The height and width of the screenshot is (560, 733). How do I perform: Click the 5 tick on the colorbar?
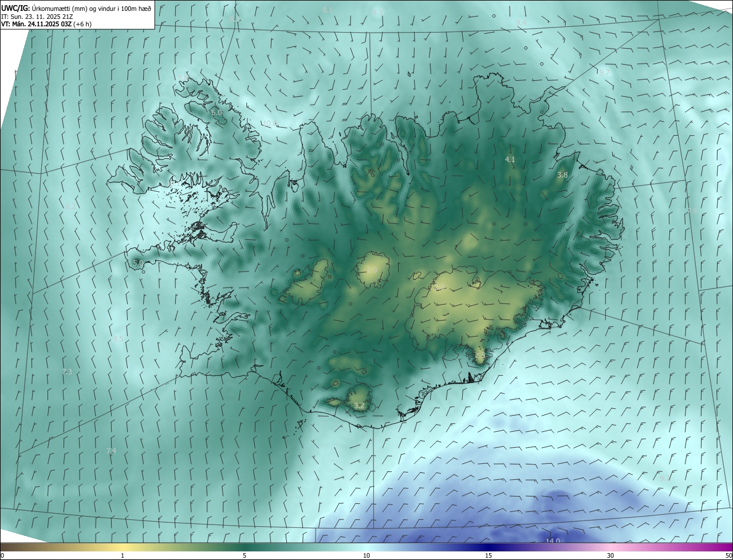[x=245, y=555]
